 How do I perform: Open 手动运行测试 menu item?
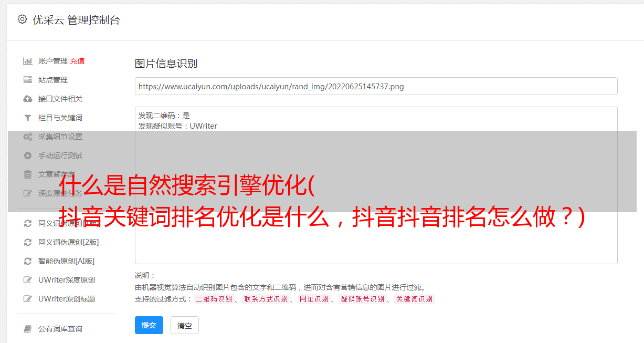point(60,155)
